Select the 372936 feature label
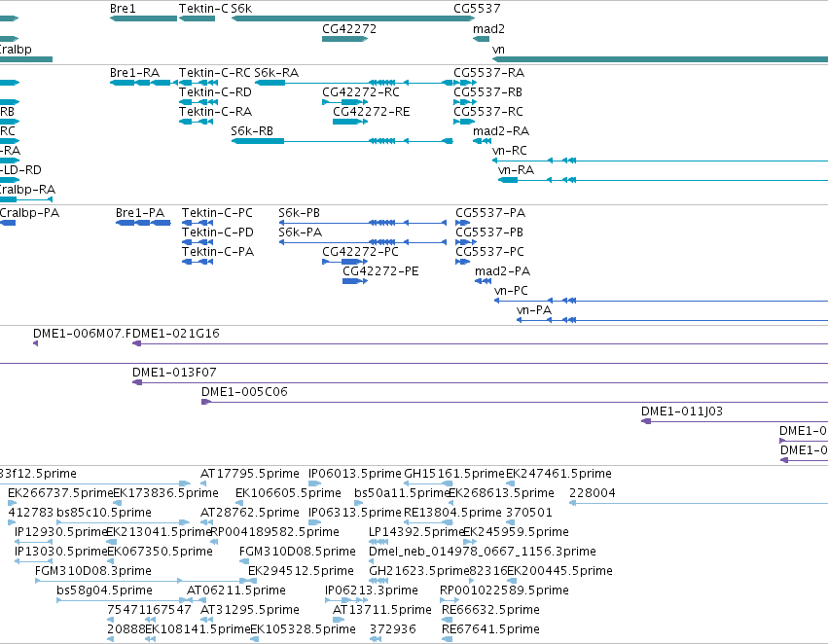This screenshot has width=828, height=644. (393, 630)
